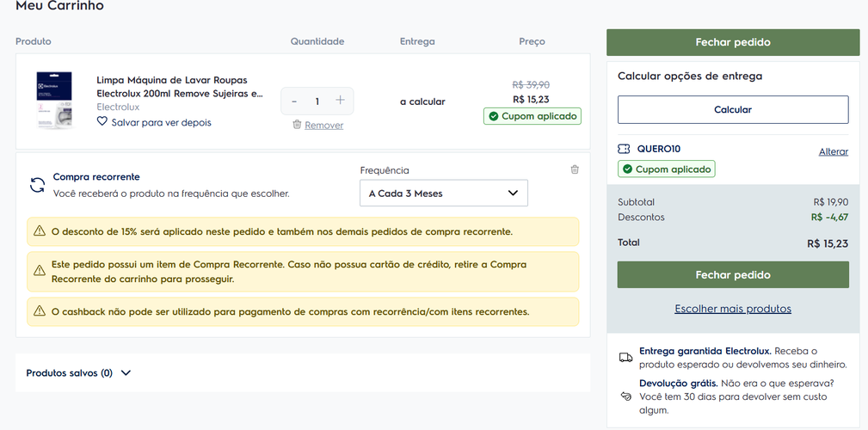Open the Electrolux product thumbnail image
Viewport: 868px width, 430px height.
[54, 101]
